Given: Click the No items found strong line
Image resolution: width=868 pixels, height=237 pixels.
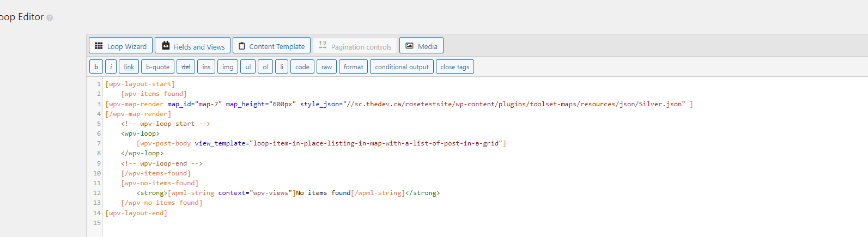Looking at the screenshot, I should pos(288,193).
